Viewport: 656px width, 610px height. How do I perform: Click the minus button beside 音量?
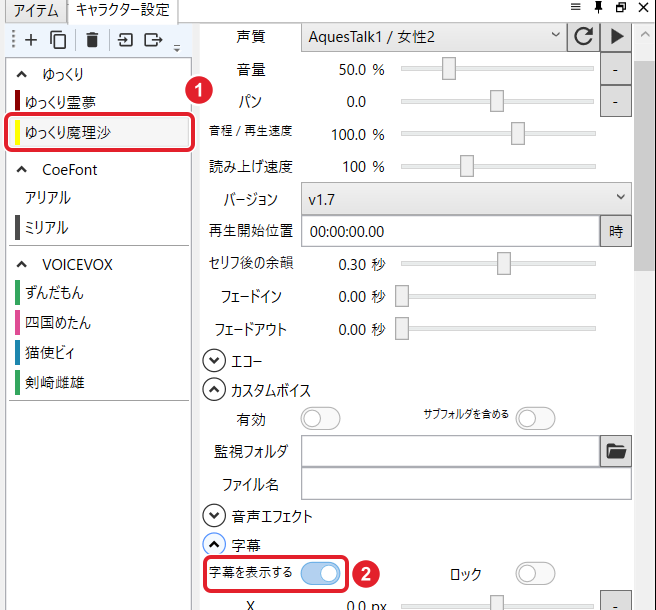click(x=615, y=69)
